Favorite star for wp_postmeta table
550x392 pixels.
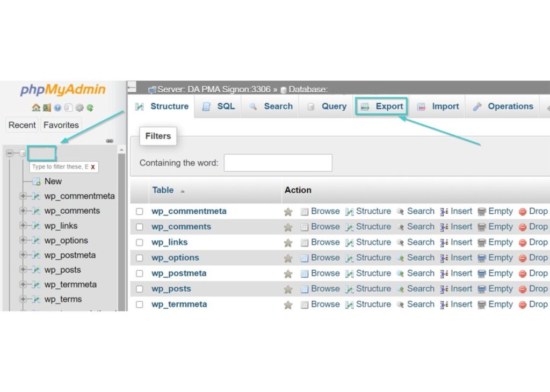click(288, 274)
